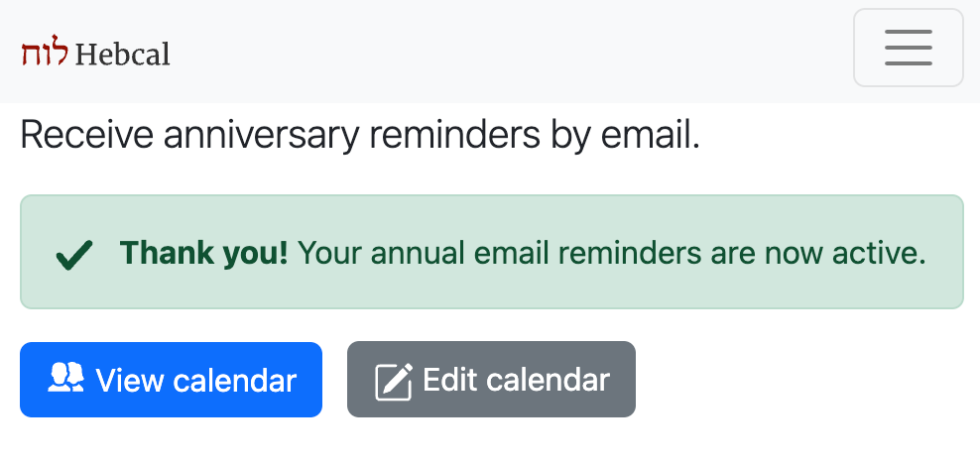Click the three-line menu icon
The height and width of the screenshot is (464, 980).
[908, 48]
